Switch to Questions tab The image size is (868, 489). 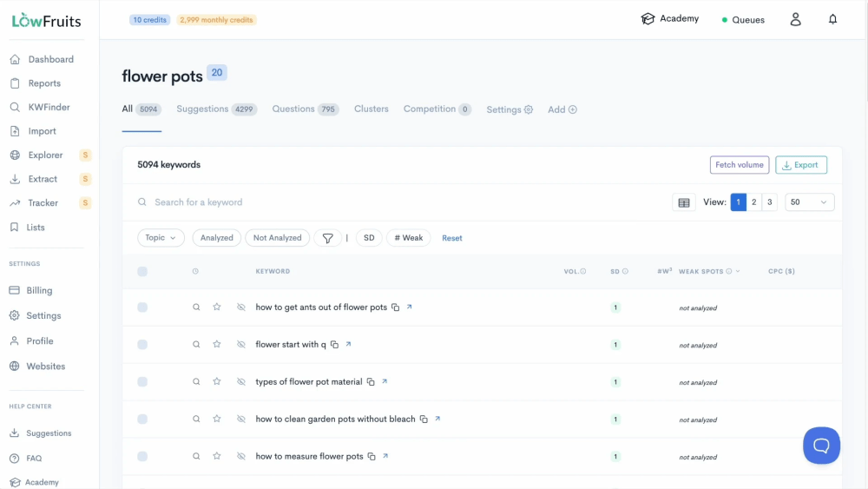tap(305, 109)
